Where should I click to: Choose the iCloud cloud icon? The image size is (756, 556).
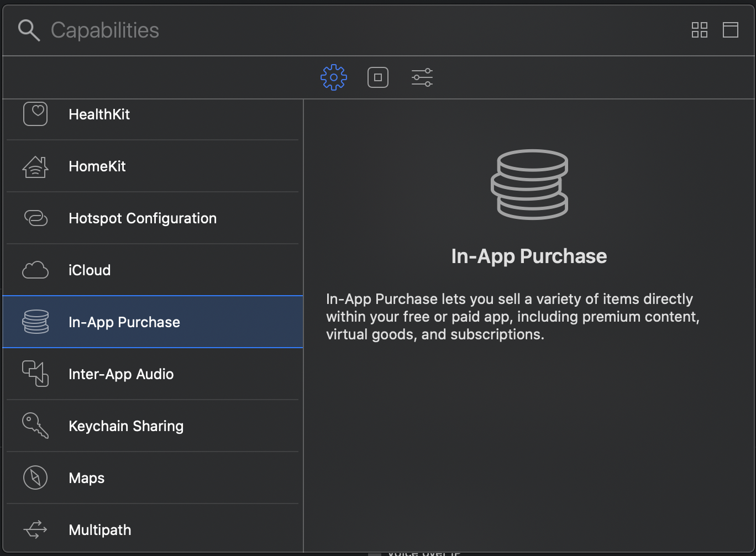[35, 270]
